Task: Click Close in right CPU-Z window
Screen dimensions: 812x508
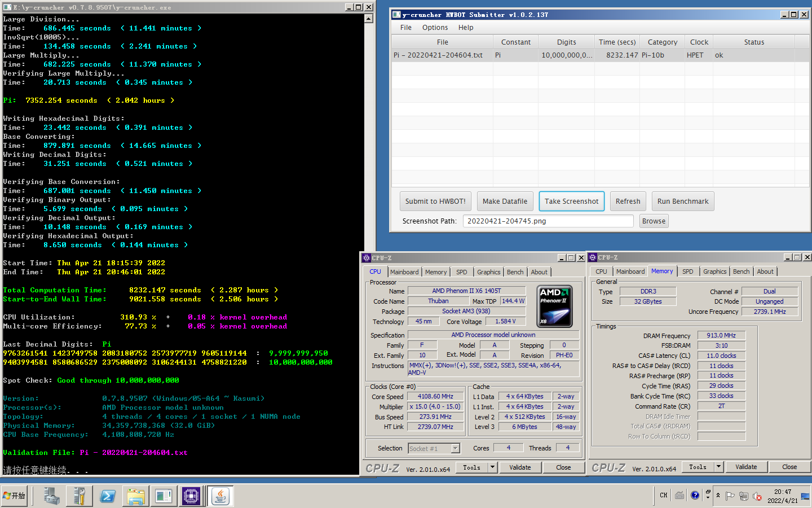Action: [x=789, y=467]
